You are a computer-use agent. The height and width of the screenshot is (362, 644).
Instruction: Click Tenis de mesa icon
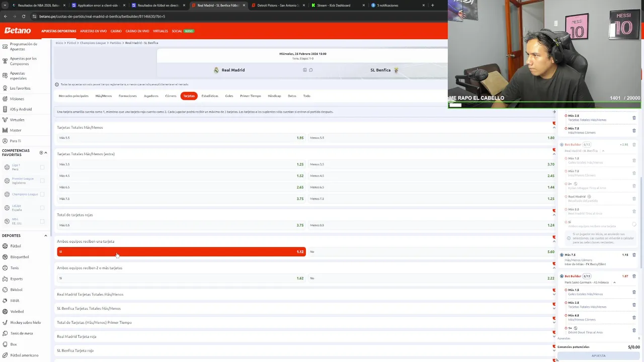pos(5,333)
